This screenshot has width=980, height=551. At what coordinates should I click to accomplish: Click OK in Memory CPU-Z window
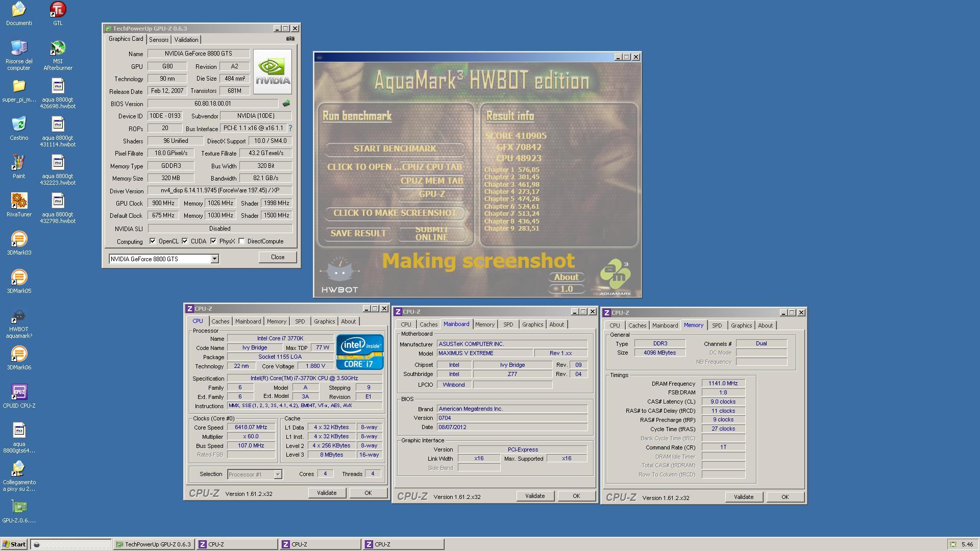(785, 497)
